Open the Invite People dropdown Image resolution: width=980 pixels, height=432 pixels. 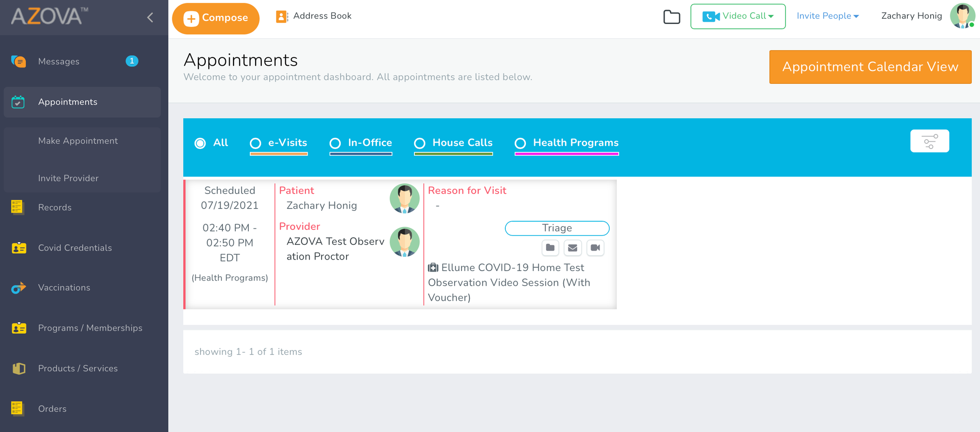827,16
